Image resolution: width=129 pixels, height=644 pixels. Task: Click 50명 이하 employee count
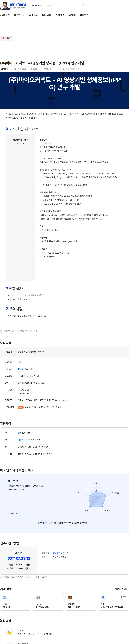coord(7,607)
